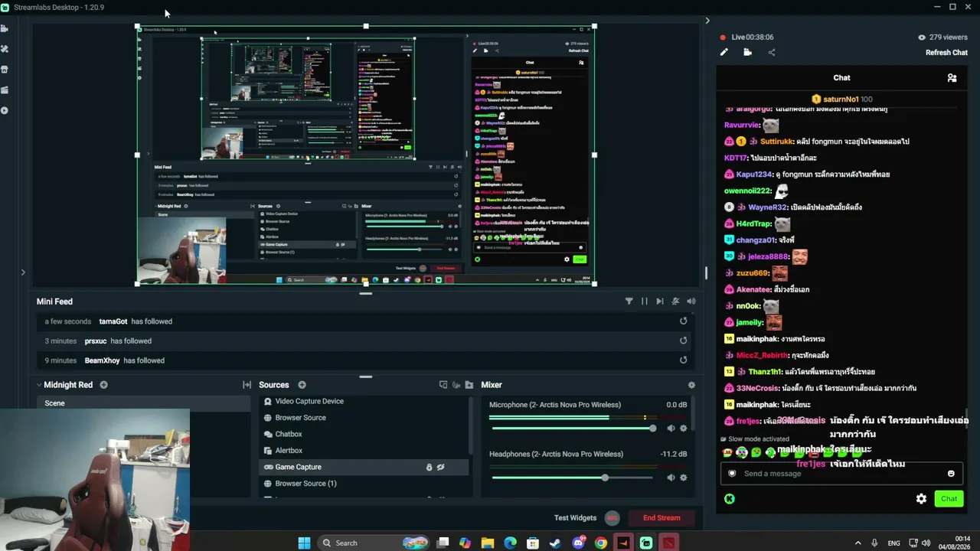Screen dimensions: 980x551
Task: Toggle visibility of Game Capture source
Action: point(441,467)
